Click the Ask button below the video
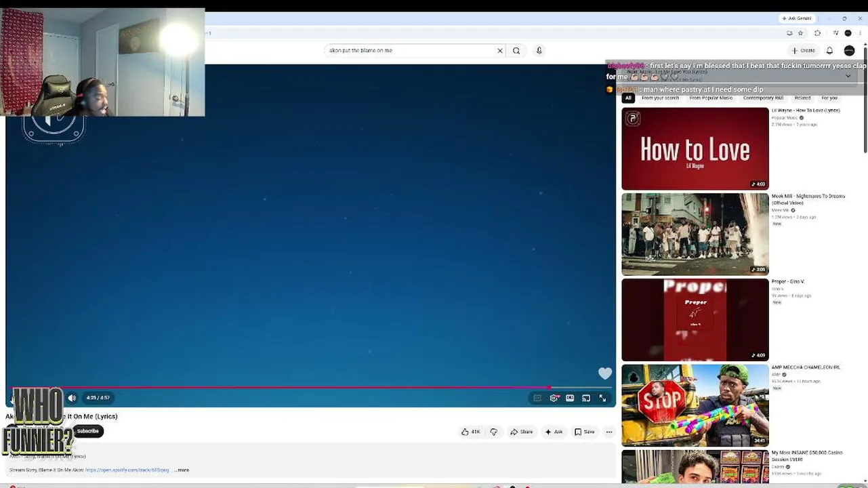 click(554, 432)
